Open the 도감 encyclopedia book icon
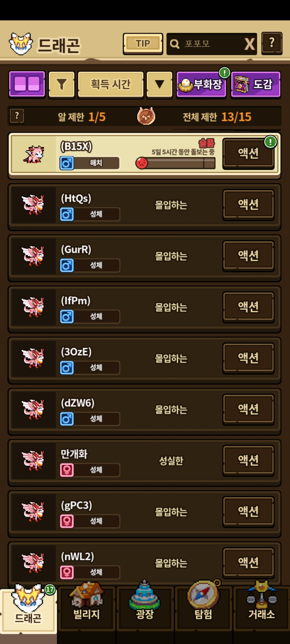Image resolution: width=290 pixels, height=644 pixels. click(241, 84)
